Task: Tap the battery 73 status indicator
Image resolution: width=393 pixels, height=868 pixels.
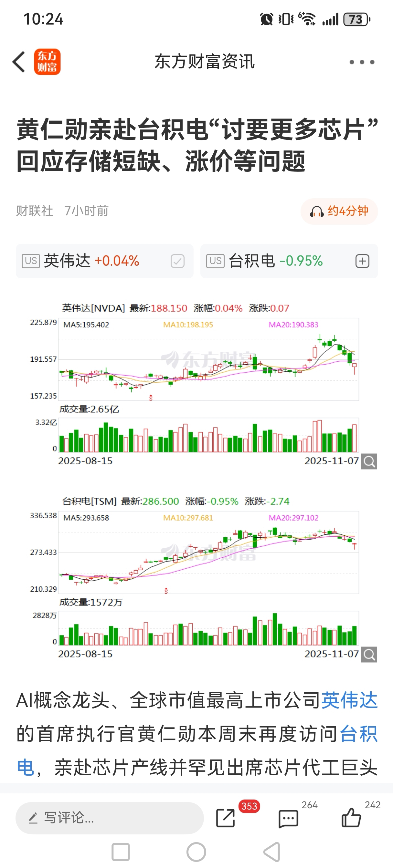Action: 356,20
